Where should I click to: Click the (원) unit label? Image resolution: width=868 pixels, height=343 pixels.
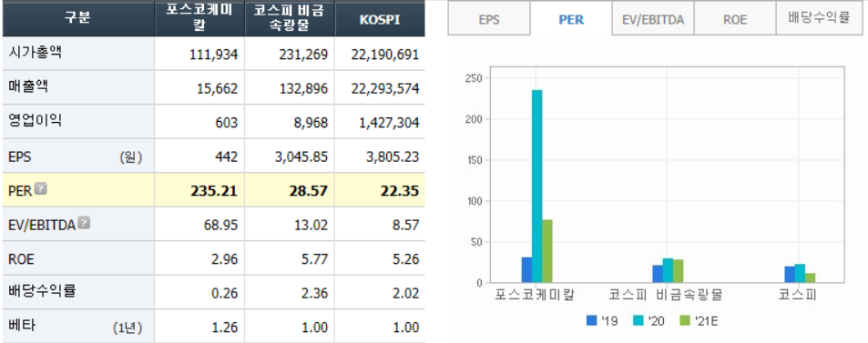click(x=130, y=157)
